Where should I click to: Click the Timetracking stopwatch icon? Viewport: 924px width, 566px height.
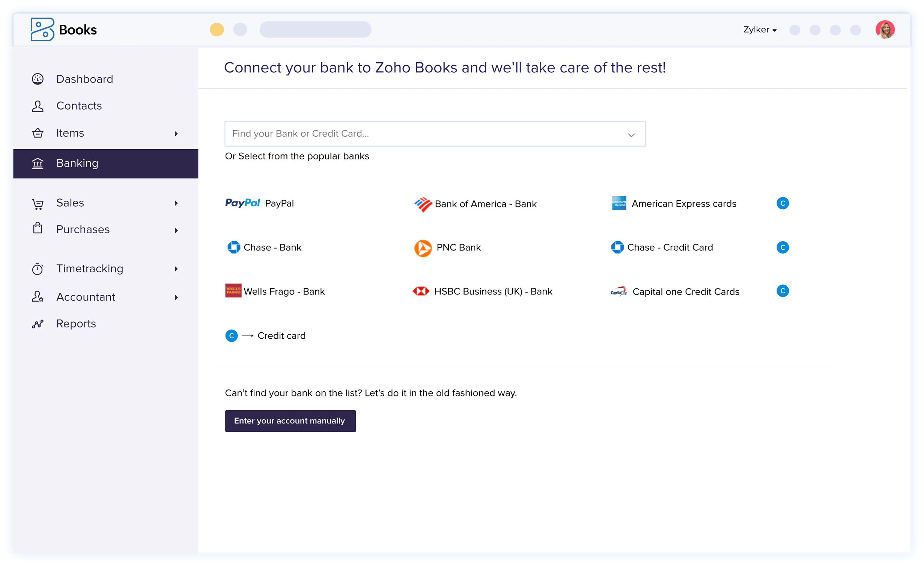point(38,269)
